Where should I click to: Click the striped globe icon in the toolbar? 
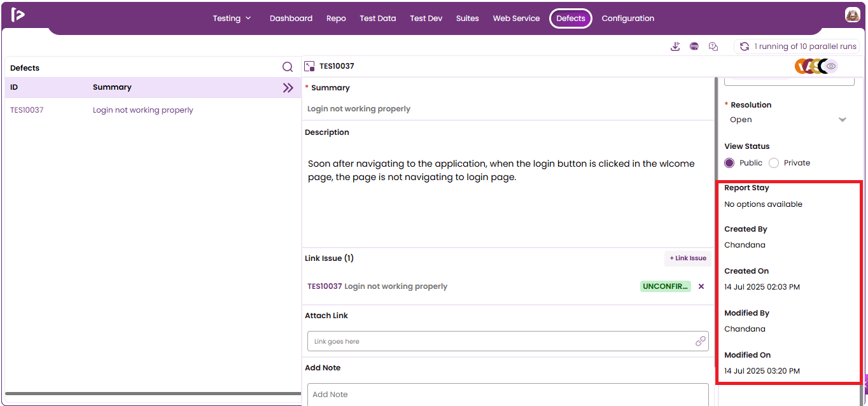coord(694,46)
